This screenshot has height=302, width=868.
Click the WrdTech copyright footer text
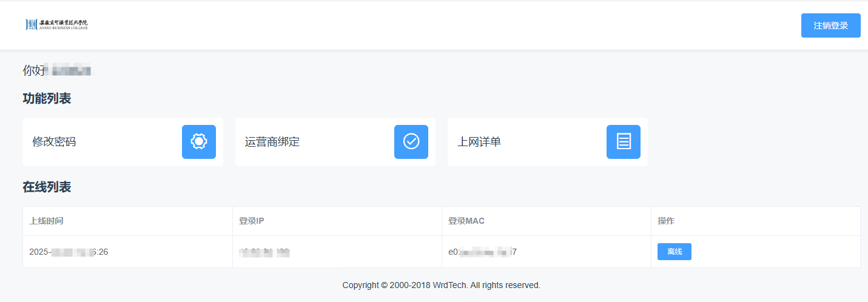(x=441, y=285)
